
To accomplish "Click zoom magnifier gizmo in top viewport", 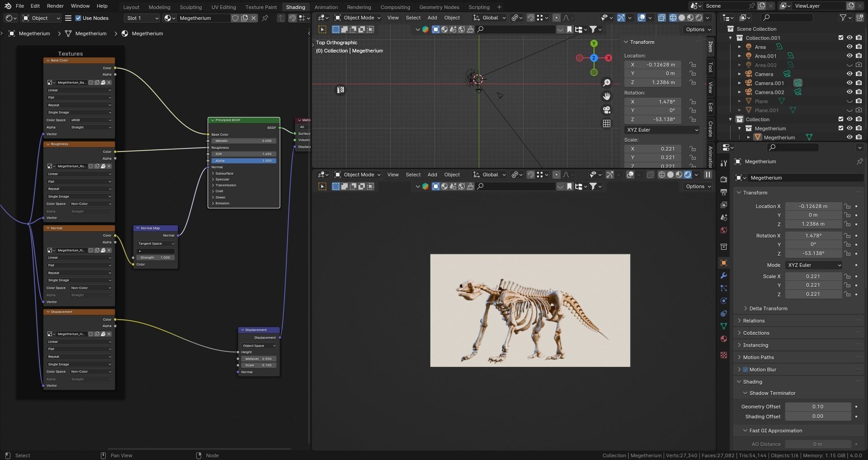I will 607,83.
